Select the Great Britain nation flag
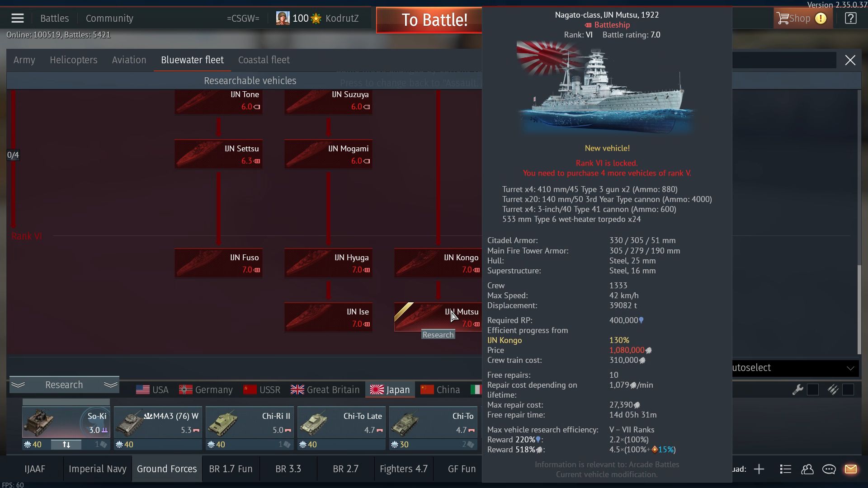The height and width of the screenshot is (488, 868). point(325,389)
